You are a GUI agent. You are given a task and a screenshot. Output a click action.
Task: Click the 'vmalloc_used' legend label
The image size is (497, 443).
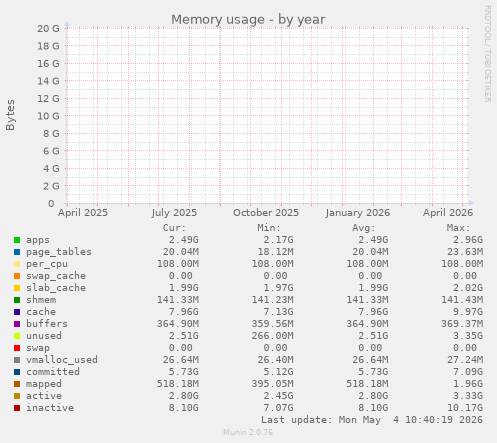[x=62, y=360]
